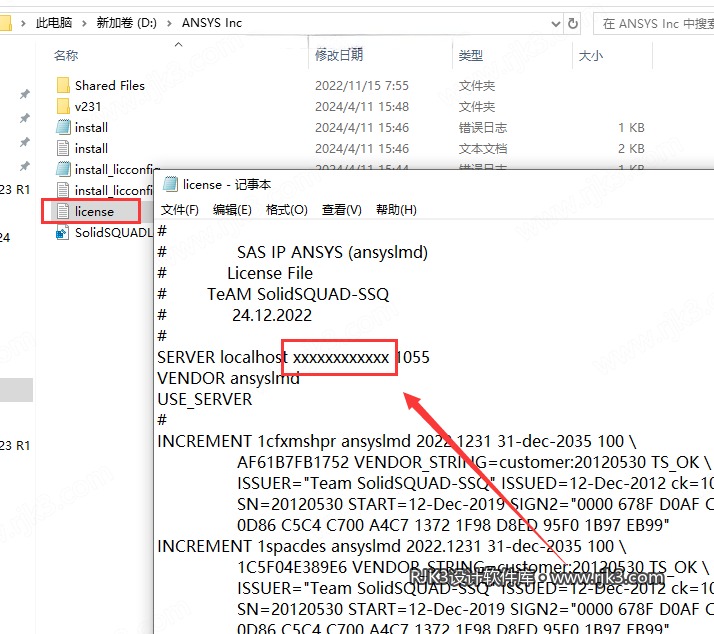Click the Notepad icon in license title bar
Viewport: 714px width, 634px height.
click(x=170, y=184)
